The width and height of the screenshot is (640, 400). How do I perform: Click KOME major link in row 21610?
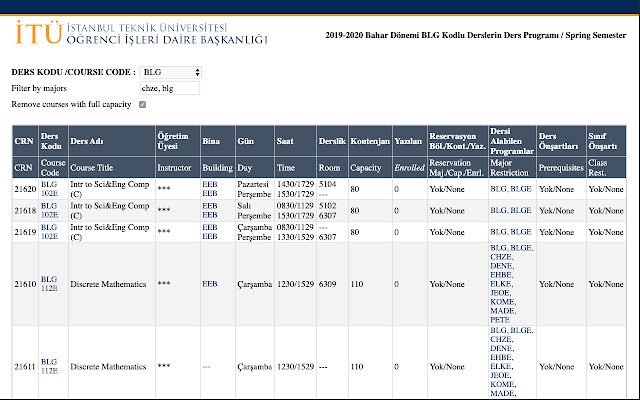point(503,302)
